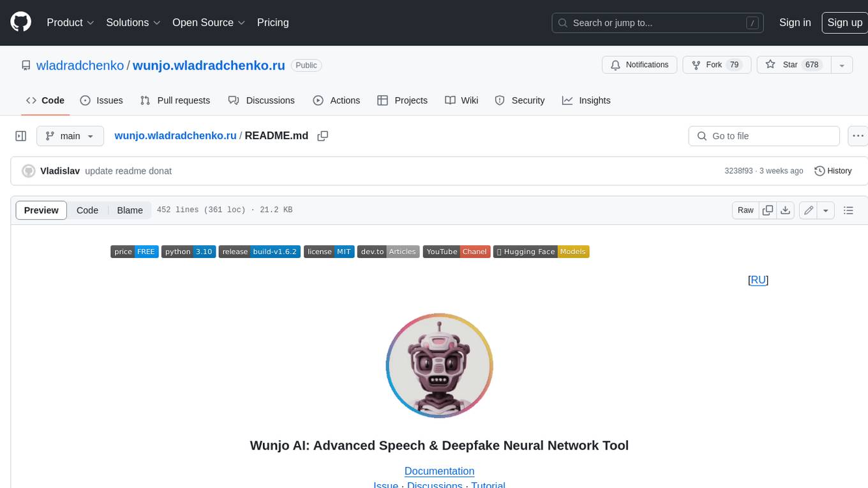The width and height of the screenshot is (868, 488).
Task: Focus the Search or jump to field
Action: 657,23
